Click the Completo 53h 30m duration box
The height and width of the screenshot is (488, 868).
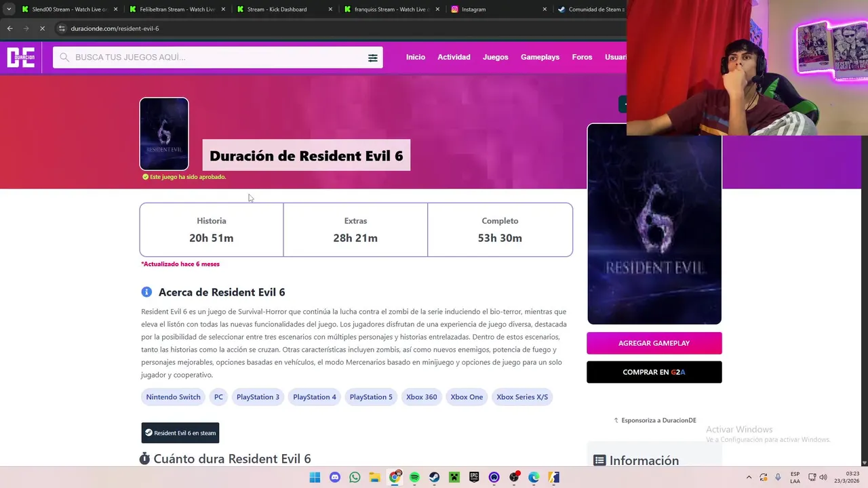[x=500, y=230]
